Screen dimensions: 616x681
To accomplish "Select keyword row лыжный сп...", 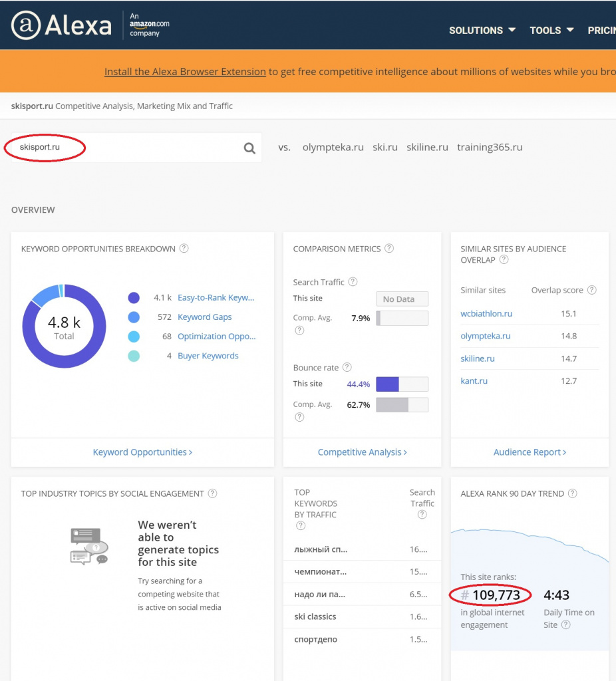I will [362, 549].
